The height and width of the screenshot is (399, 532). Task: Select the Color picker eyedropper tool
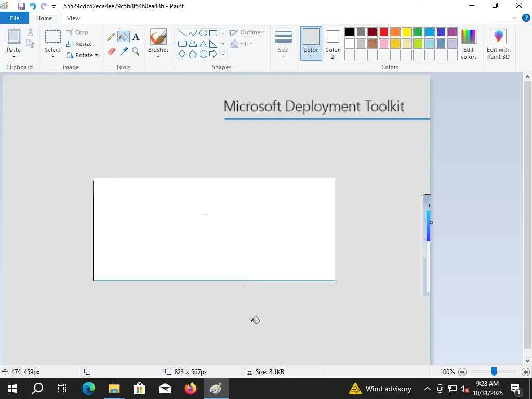click(124, 51)
